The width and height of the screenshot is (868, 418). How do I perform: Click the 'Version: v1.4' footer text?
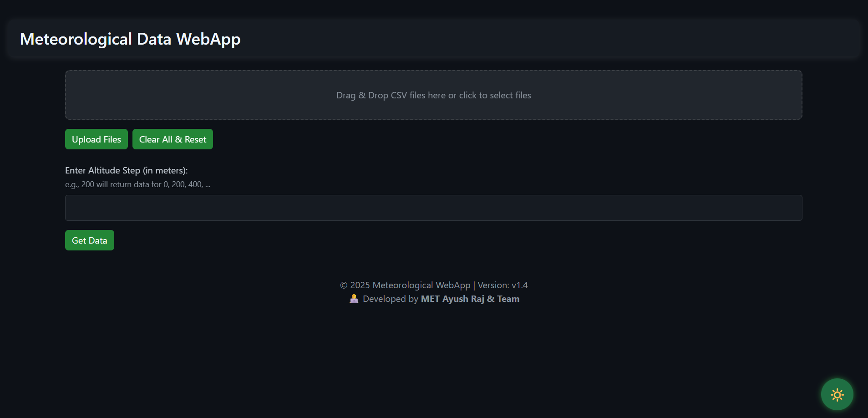pos(503,285)
